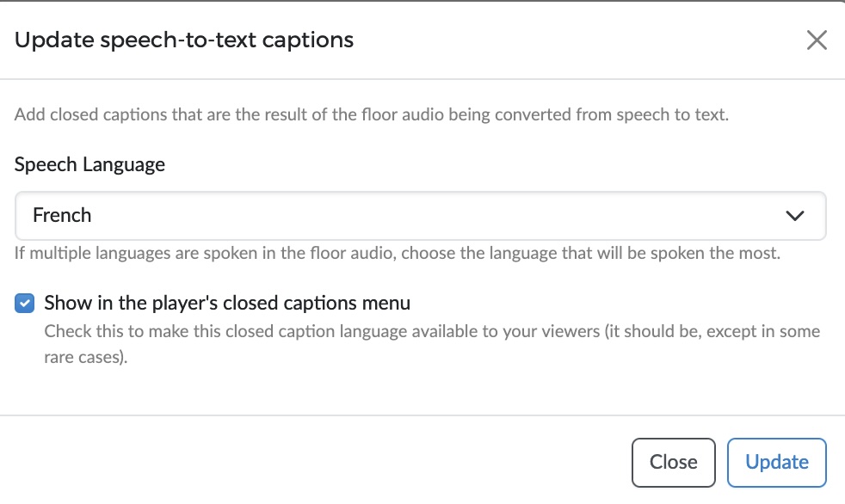Toggle via "Show in the player's closed captions menu" label
Viewport: 845px width, 504px height.
point(227,303)
